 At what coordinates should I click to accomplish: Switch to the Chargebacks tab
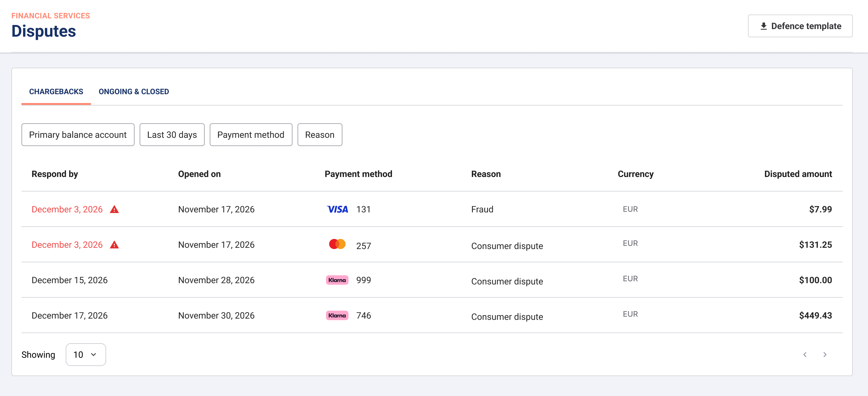pyautogui.click(x=56, y=92)
